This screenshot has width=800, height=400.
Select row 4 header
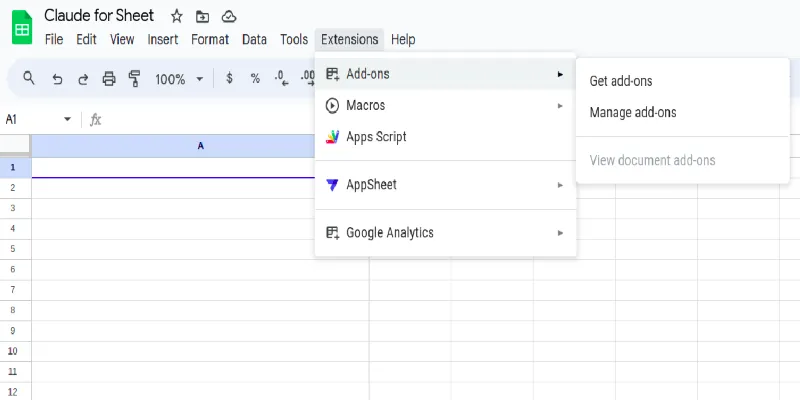[15, 229]
